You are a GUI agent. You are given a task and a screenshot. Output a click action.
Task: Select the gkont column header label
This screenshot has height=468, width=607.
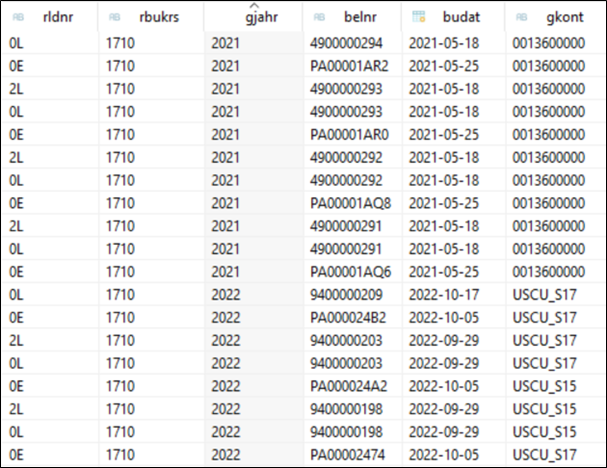pos(565,17)
